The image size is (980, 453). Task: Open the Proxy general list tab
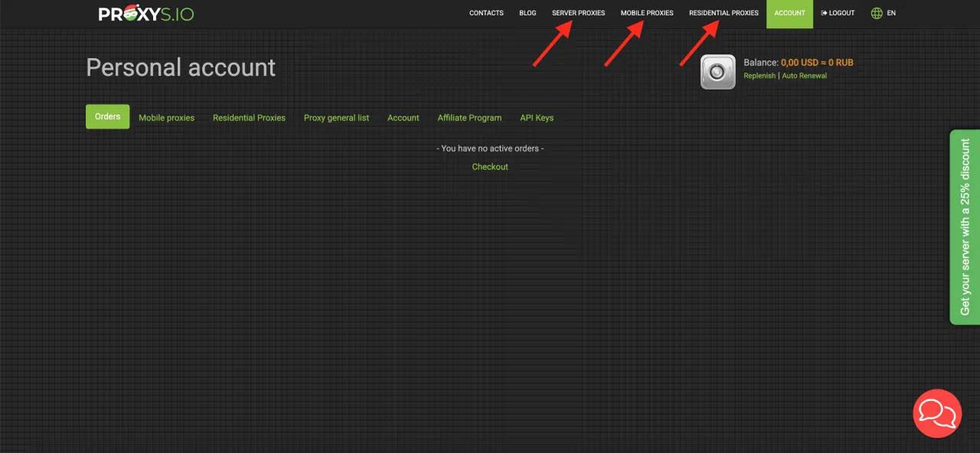[x=336, y=118]
